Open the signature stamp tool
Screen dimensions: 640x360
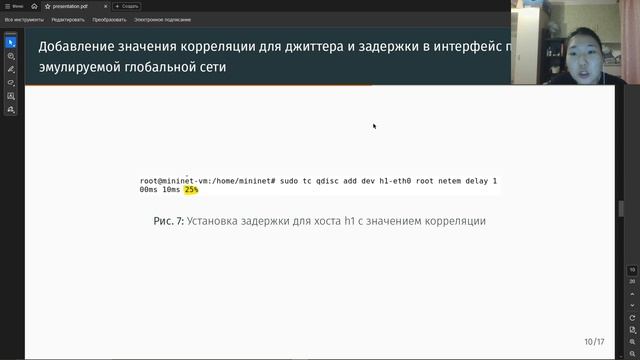pos(11,109)
